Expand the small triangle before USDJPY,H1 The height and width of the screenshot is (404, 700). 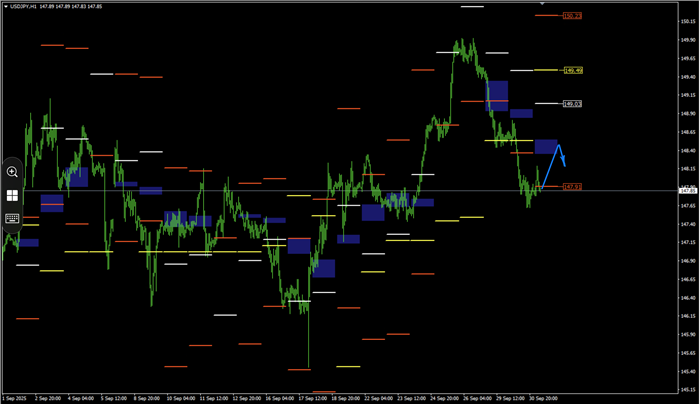[4, 5]
